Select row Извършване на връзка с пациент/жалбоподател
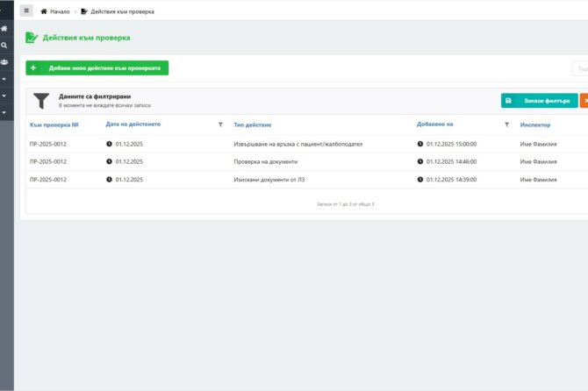The height and width of the screenshot is (391, 588). (298, 144)
